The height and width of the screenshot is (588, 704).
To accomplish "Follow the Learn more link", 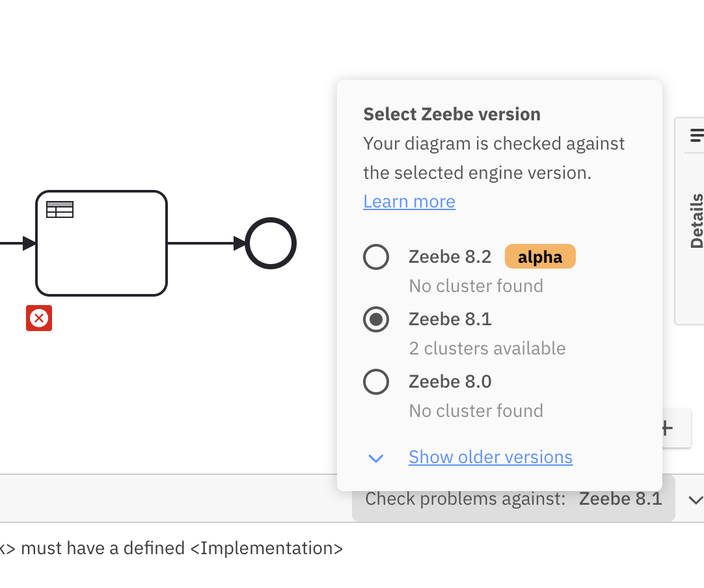I will (x=409, y=201).
